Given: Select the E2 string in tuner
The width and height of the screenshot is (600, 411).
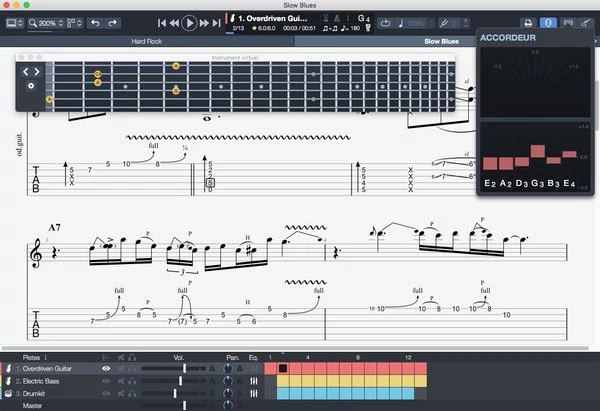Looking at the screenshot, I should pos(490,183).
